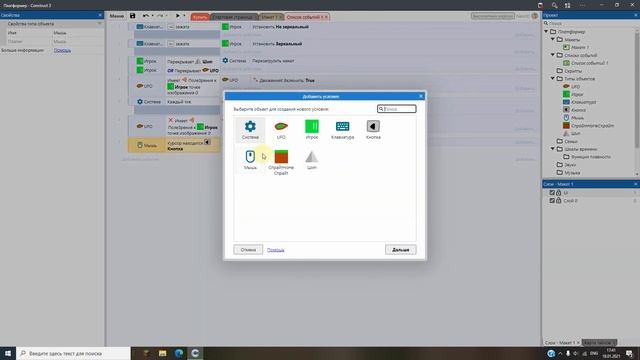
Task: Click the Redo arrow in toolbar
Action: tap(160, 16)
